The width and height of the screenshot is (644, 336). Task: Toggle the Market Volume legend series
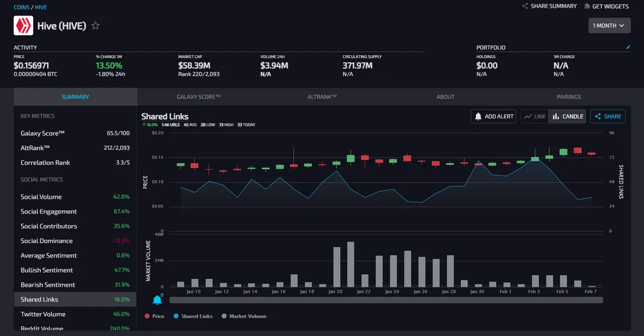point(244,316)
